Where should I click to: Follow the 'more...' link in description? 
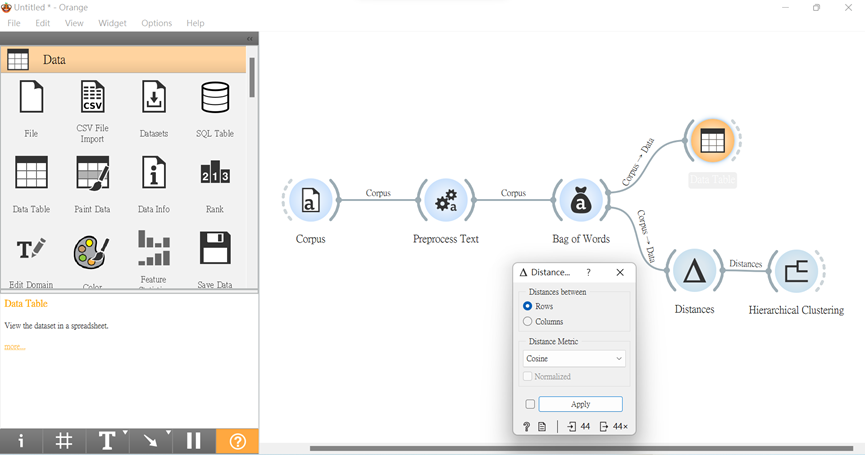click(15, 347)
